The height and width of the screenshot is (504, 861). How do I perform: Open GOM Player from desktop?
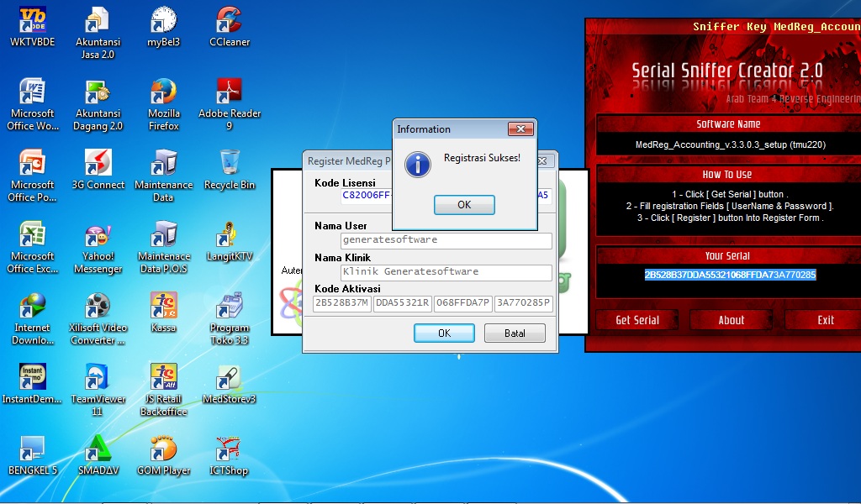coord(164,455)
